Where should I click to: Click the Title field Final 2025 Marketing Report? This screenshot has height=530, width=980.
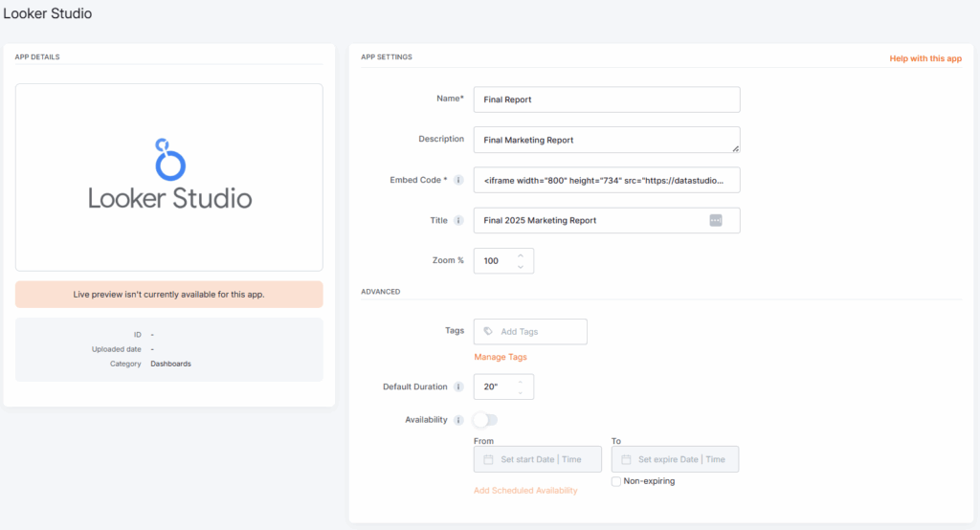[x=607, y=221]
